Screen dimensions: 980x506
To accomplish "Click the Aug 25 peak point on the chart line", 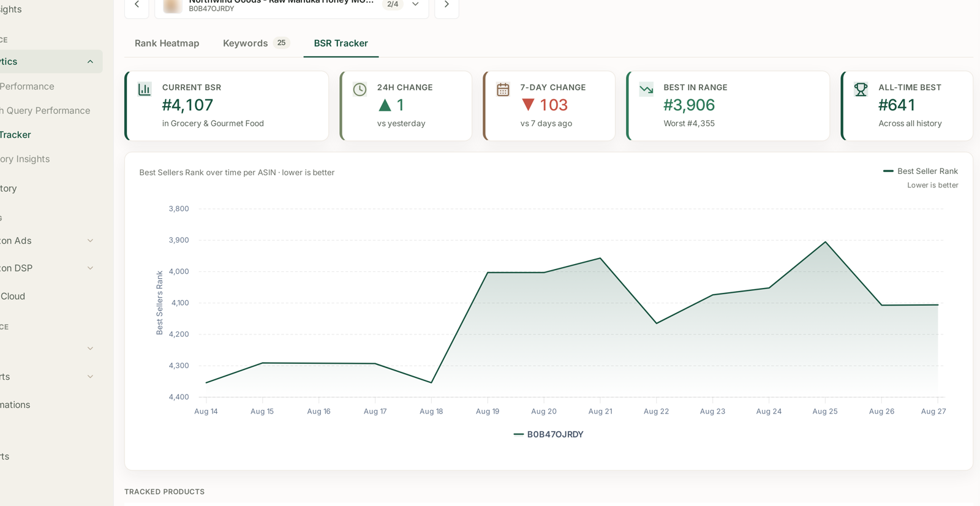I will pos(825,242).
